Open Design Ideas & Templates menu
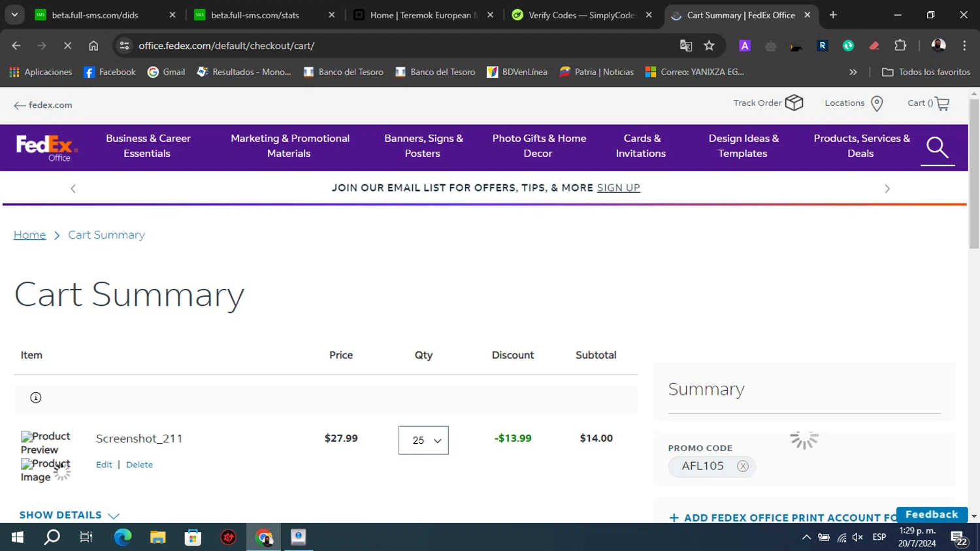This screenshot has width=980, height=551. (x=743, y=146)
